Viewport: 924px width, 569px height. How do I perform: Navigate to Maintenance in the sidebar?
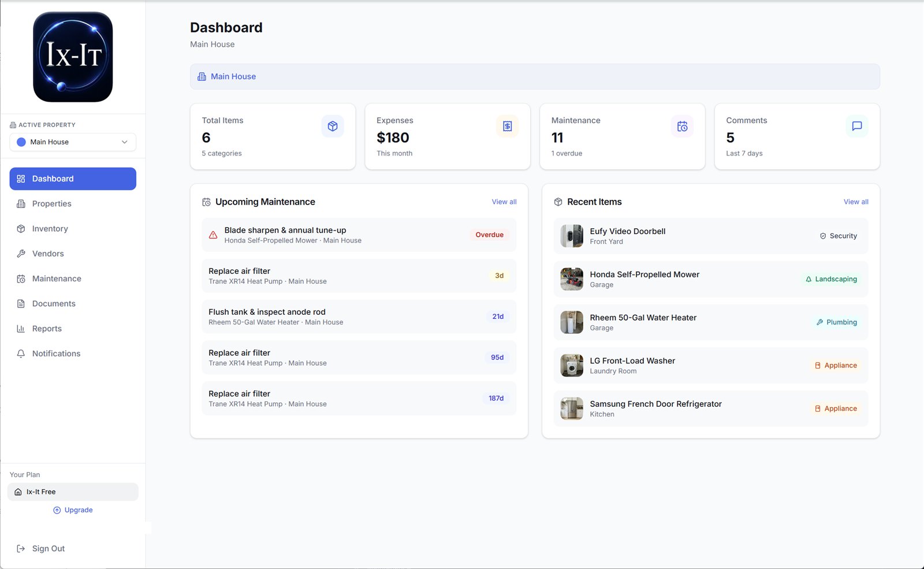(73, 278)
